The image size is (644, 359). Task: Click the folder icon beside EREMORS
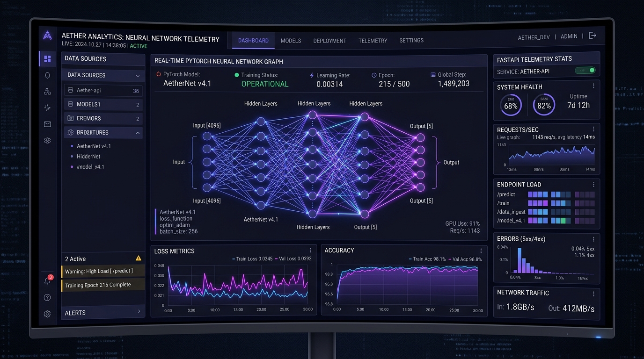click(71, 118)
